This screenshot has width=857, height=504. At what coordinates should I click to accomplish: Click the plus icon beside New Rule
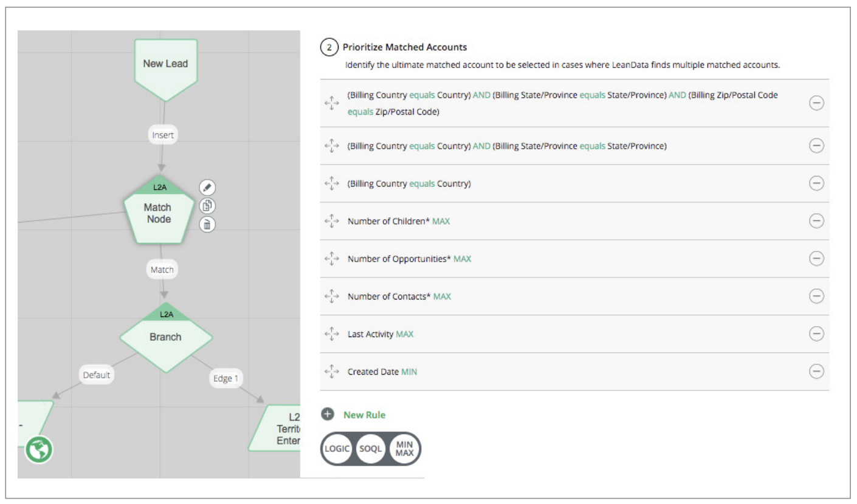pos(327,414)
